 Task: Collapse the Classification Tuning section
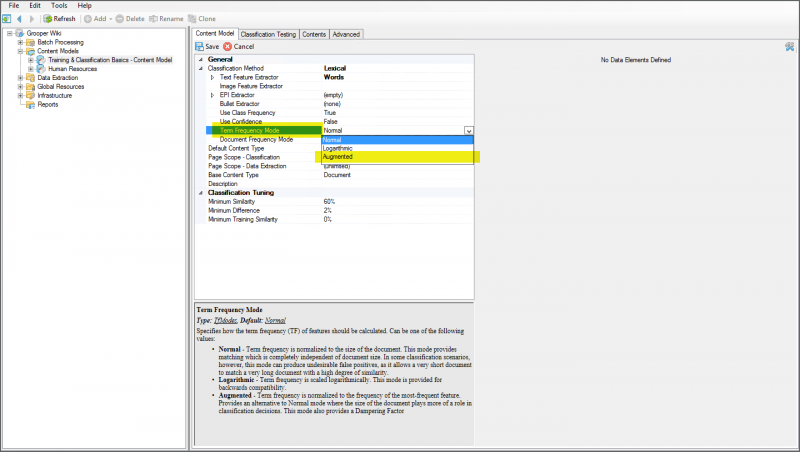point(201,193)
